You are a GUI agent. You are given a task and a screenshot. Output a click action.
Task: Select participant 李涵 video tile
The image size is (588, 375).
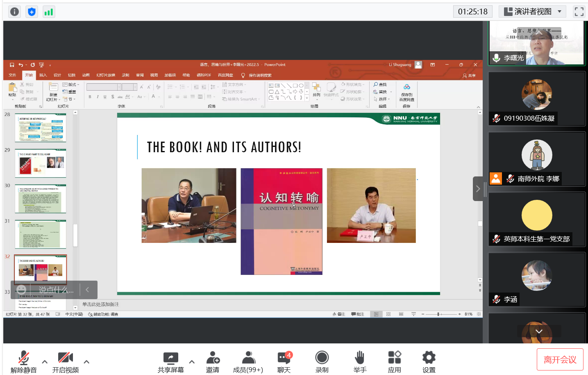click(536, 279)
